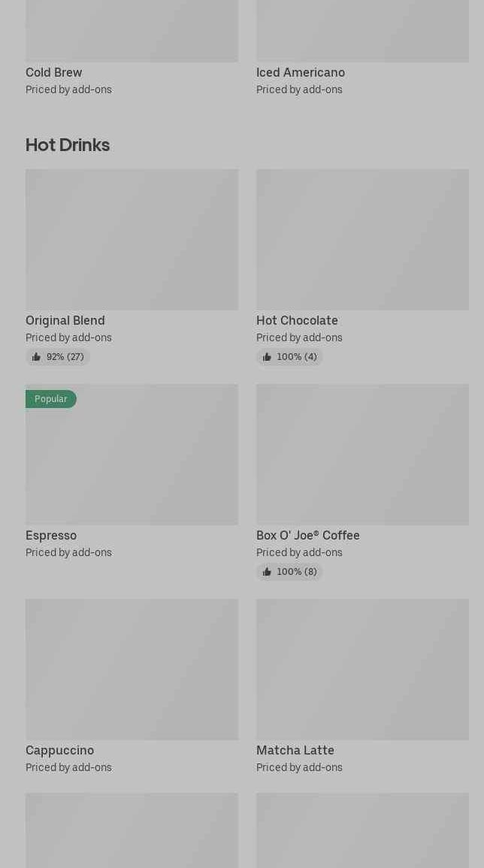Click the Cold Brew item name
This screenshot has width=484, height=868.
tap(54, 72)
